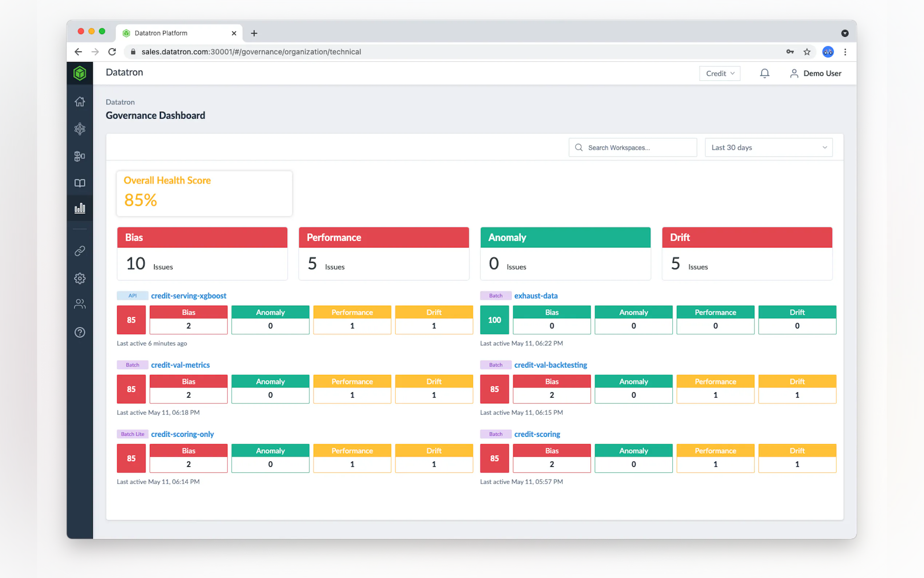Open settings gear in sidebar
This screenshot has height=578, width=924.
coord(79,278)
